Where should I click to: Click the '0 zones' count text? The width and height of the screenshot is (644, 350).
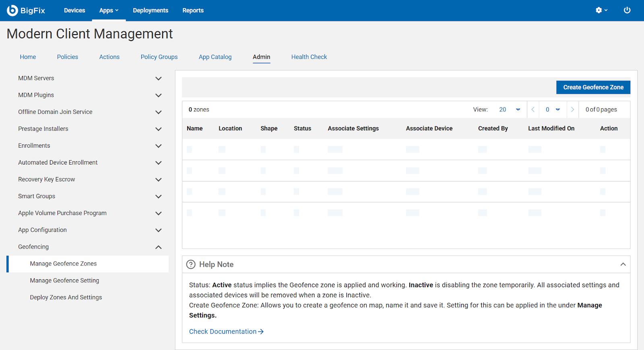coord(199,109)
